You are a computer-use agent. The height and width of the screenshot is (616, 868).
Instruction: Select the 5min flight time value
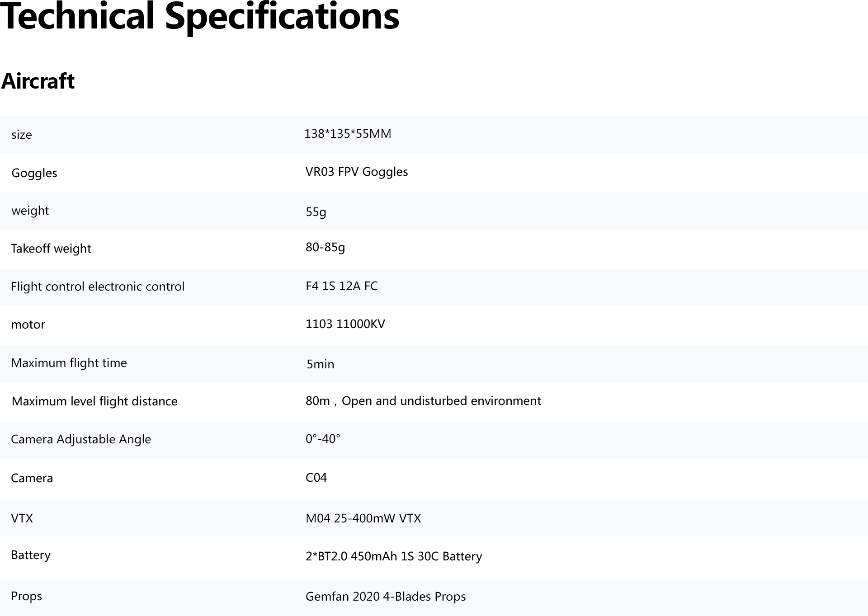[x=321, y=364]
